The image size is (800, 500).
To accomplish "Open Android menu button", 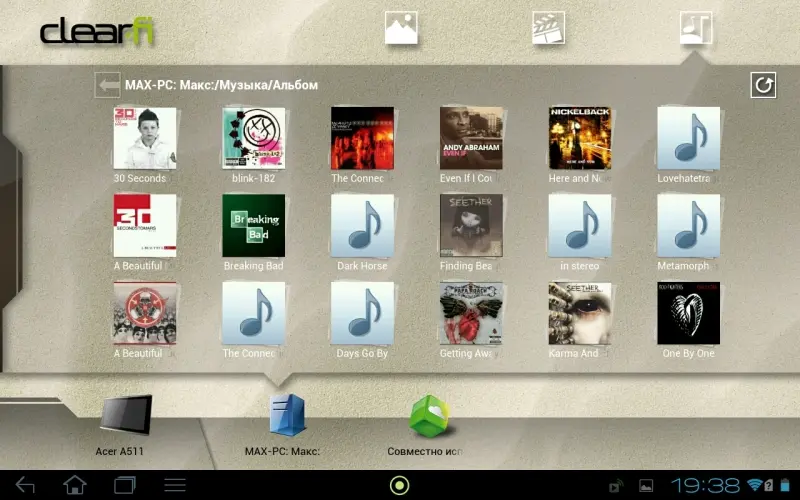I will point(174,485).
